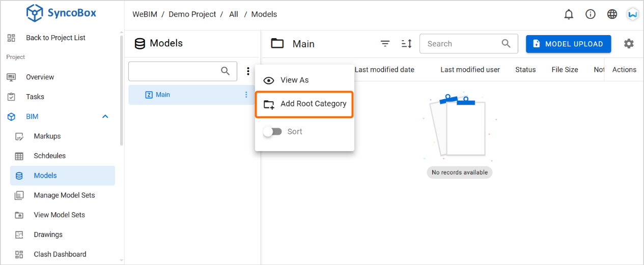This screenshot has height=265, width=644.
Task: Open the filter icon beside Main
Action: click(x=385, y=44)
